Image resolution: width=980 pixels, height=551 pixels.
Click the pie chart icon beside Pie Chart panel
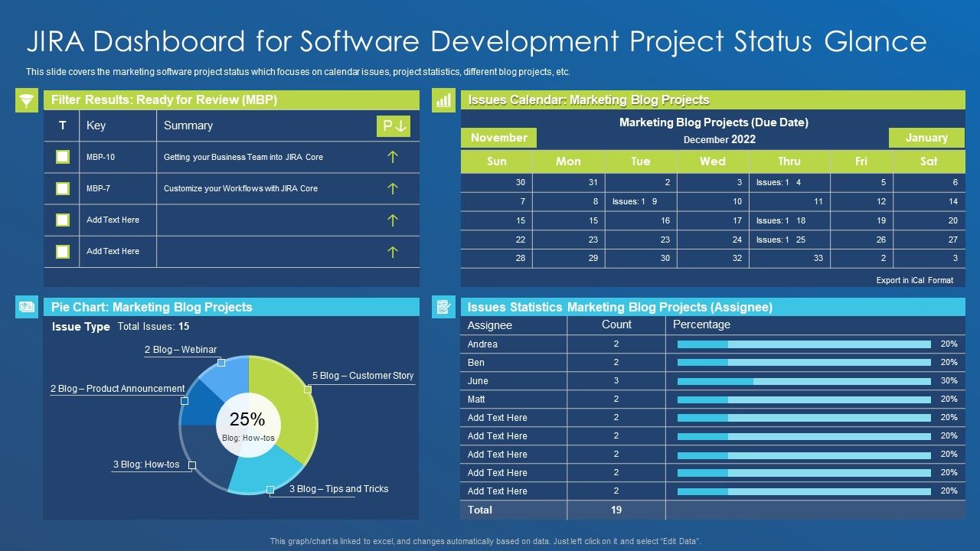(x=27, y=307)
